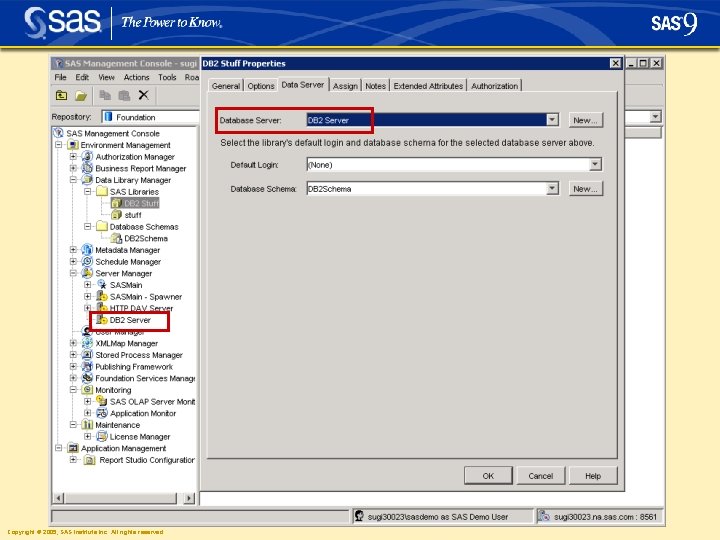Close the DB2 Stuff Properties dialog
720x540 pixels.
[x=615, y=63]
